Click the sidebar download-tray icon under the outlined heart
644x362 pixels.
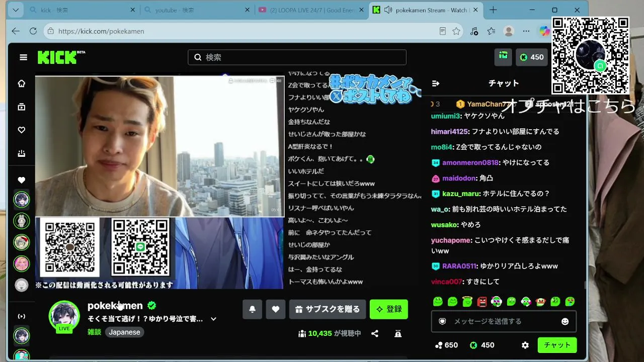[21, 154]
